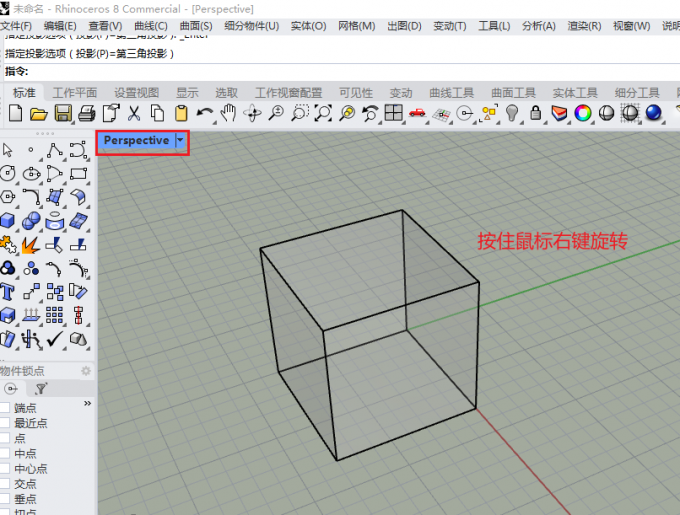This screenshot has width=680, height=515.
Task: Toggle the 中心点 osnap checkbox
Action: tap(5, 469)
